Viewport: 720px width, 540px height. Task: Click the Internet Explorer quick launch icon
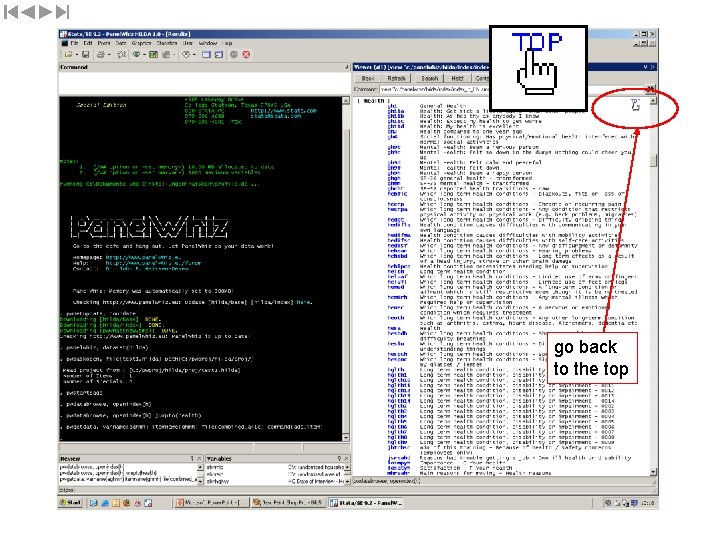click(x=105, y=503)
